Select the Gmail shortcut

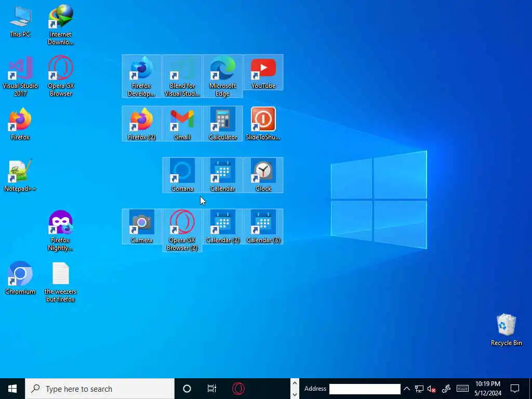(182, 124)
